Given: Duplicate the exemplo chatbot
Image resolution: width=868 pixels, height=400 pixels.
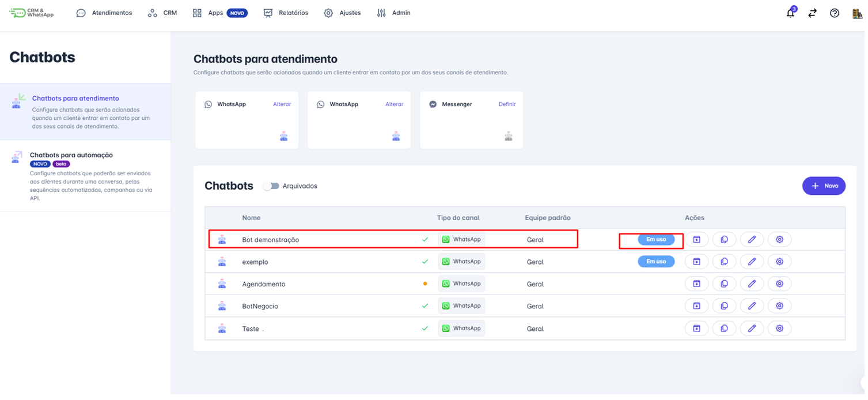Looking at the screenshot, I should (x=724, y=262).
